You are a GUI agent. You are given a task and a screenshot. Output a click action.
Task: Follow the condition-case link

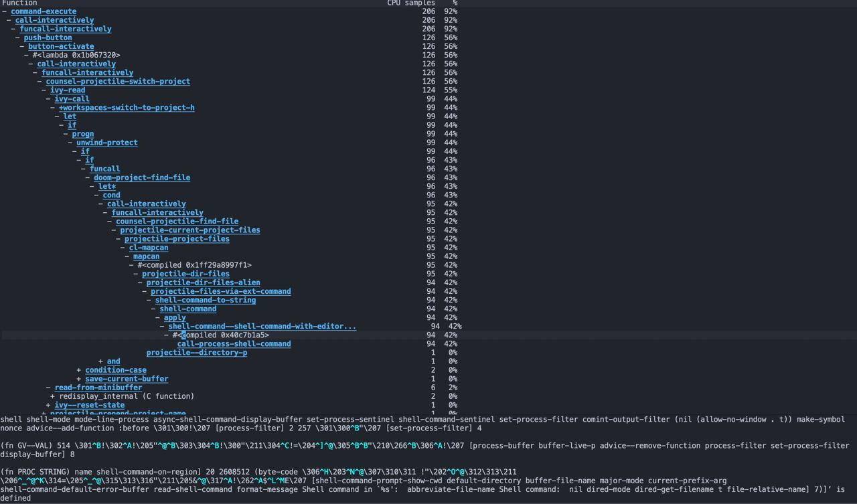(x=116, y=369)
